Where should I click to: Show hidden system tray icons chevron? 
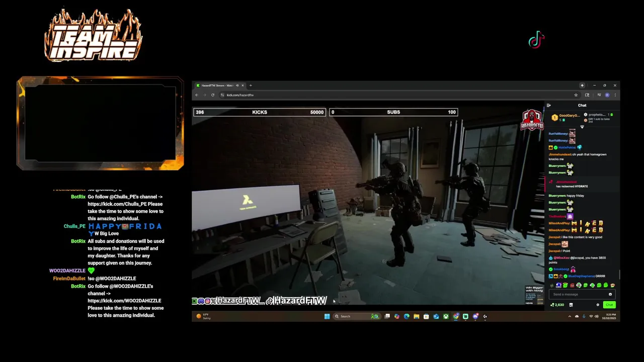pyautogui.click(x=570, y=316)
